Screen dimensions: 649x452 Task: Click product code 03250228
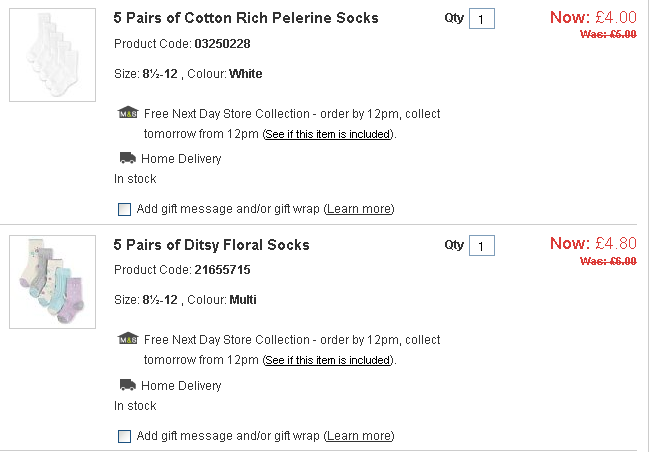(221, 44)
